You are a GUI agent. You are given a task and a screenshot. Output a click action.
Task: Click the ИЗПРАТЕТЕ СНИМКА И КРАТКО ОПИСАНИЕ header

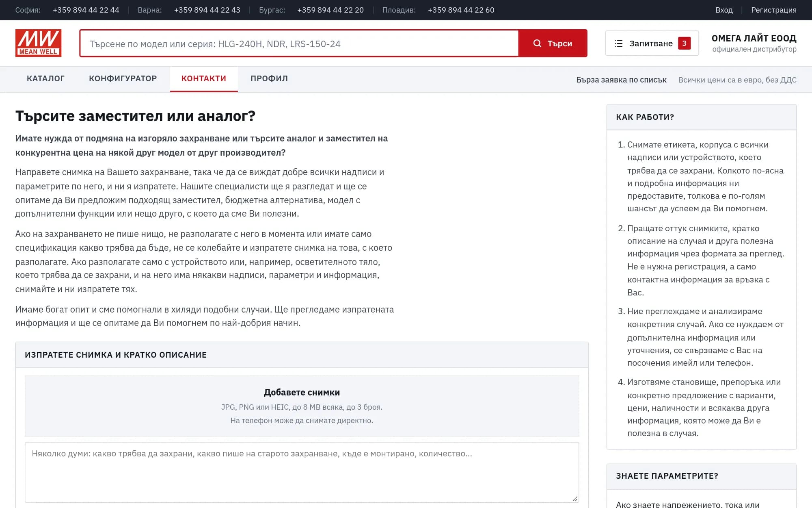coord(302,355)
